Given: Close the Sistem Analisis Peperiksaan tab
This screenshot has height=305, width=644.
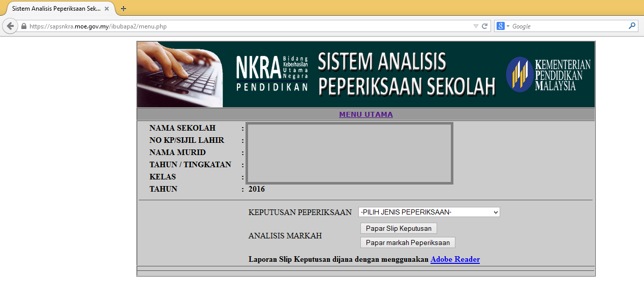Looking at the screenshot, I should [x=107, y=9].
